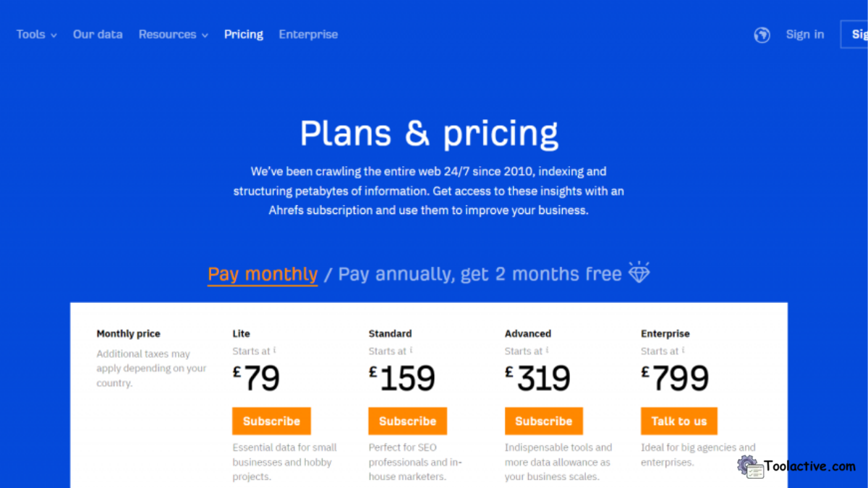The image size is (868, 488).
Task: Subscribe to the Advanced plan
Action: click(543, 421)
